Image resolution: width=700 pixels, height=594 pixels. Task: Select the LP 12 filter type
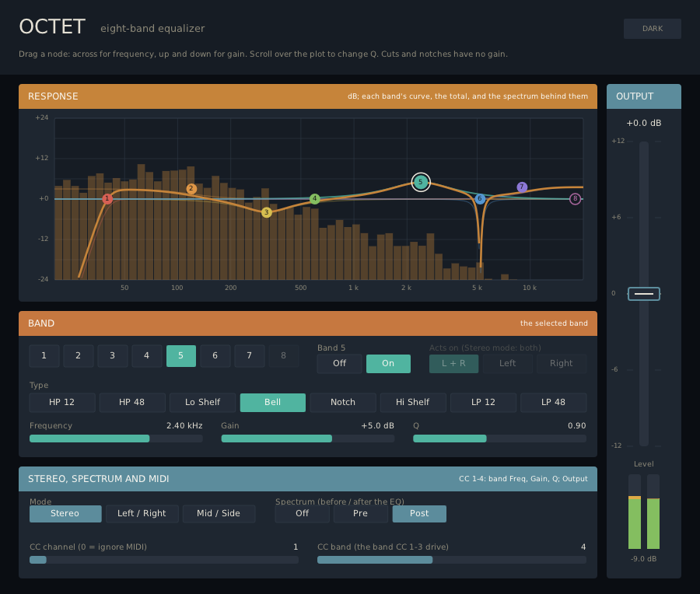484,402
